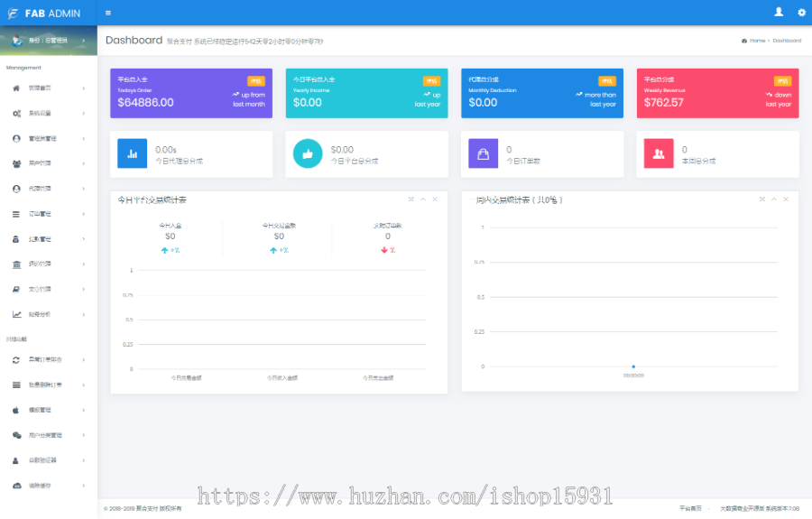Image resolution: width=812 pixels, height=519 pixels.
Task: Close the 今日平台交易统计表 panel
Action: pos(435,199)
